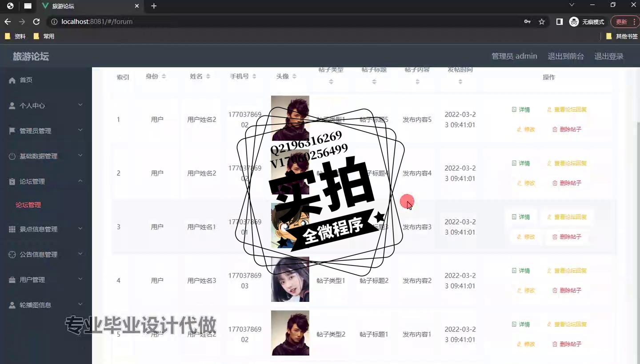The width and height of the screenshot is (640, 364).
Task: Click the address bar URL field
Action: (284, 21)
